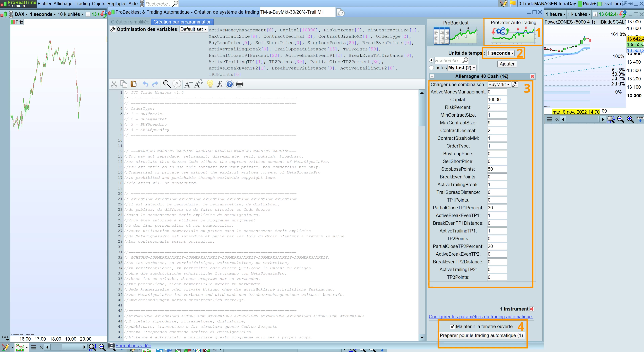Toggle the Prix legend box on DAX chart
This screenshot has width=644, height=352.
(13, 22)
